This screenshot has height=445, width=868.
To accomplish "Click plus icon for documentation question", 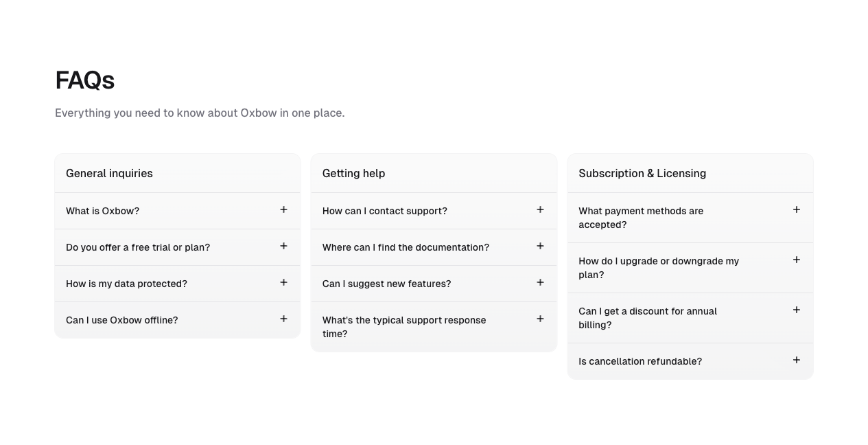I will (x=540, y=247).
